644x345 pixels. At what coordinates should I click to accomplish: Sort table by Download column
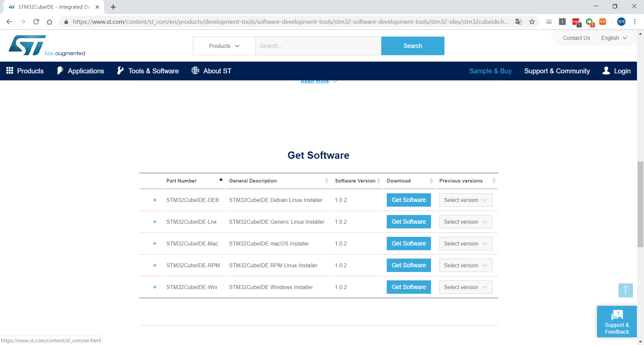pos(410,181)
